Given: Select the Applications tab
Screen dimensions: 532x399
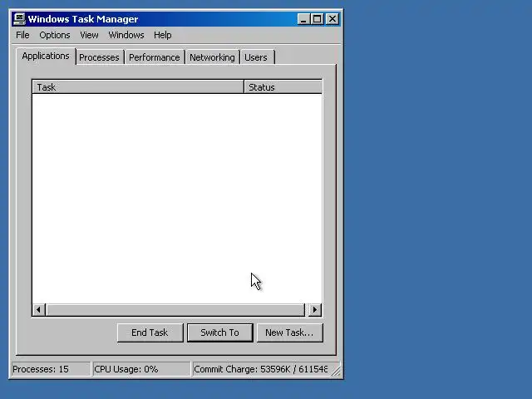Looking at the screenshot, I should tap(46, 56).
